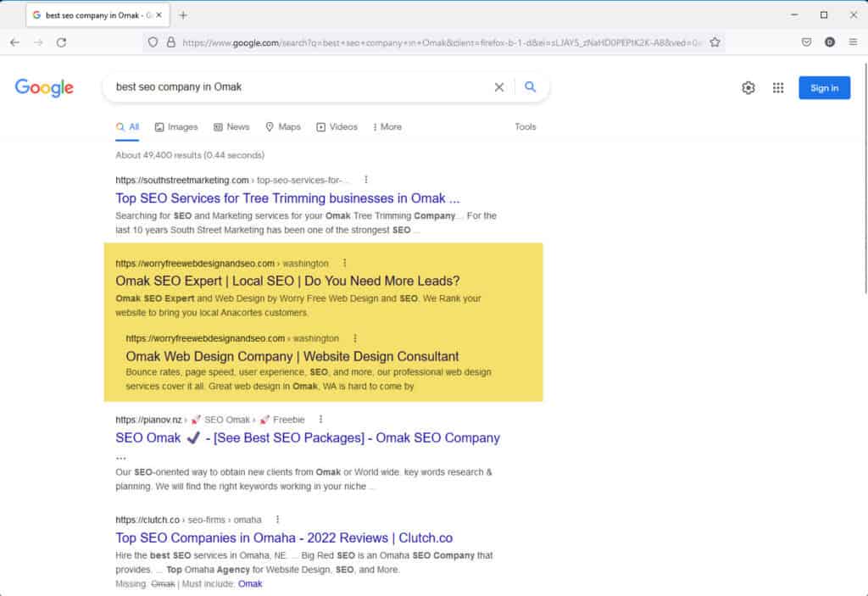Click 'Must include: Omak' link
The width and height of the screenshot is (868, 596).
tap(250, 584)
